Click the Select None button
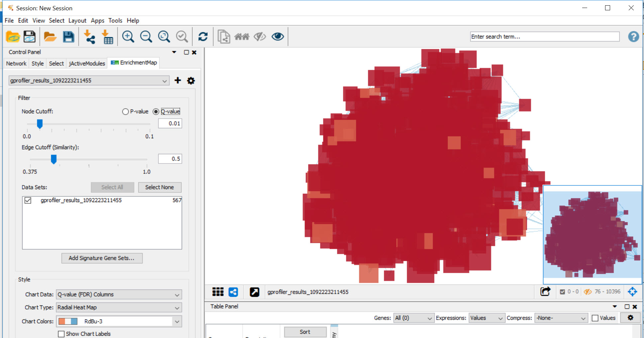Screen dimensions: 644x338 (160, 187)
